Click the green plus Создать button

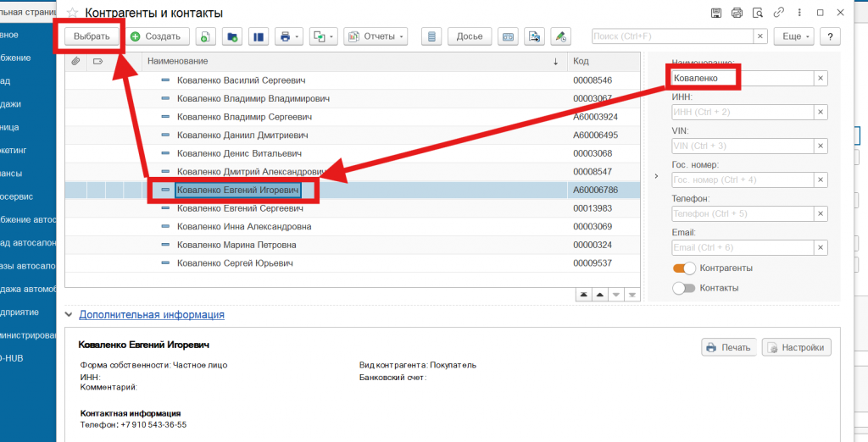[x=156, y=36]
